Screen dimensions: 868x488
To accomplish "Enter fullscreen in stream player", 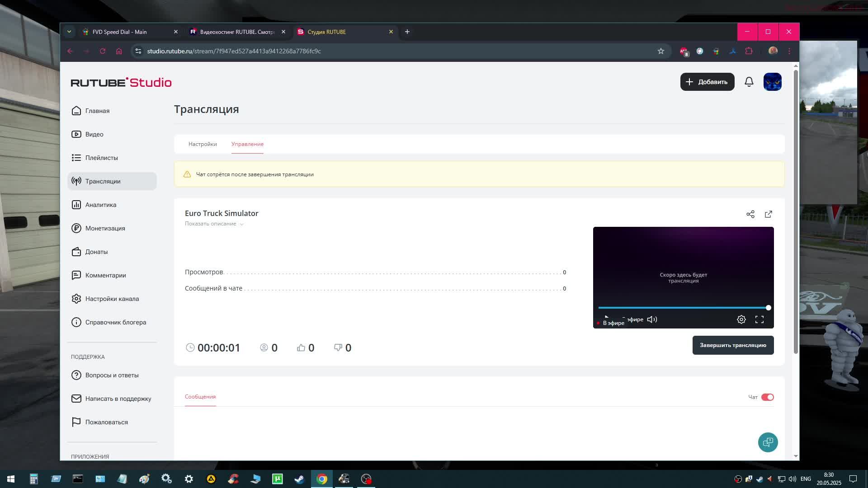I will point(759,319).
